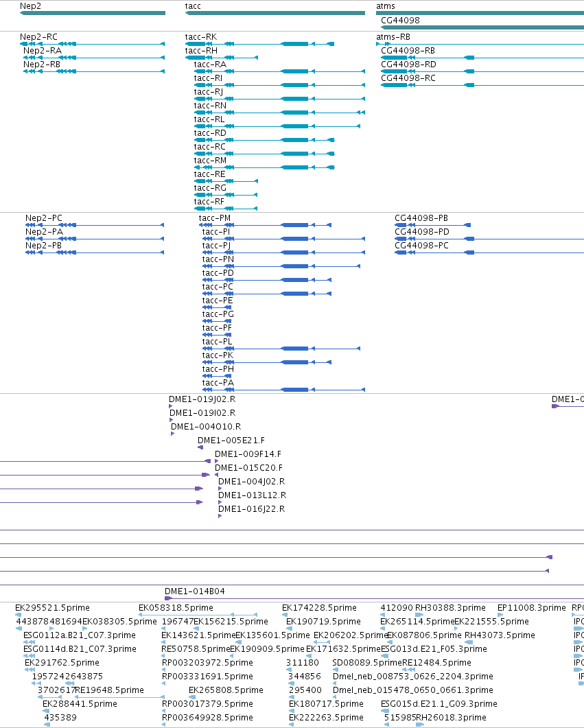Click the DME1-014B04 clone label
584x728 pixels.
pyautogui.click(x=194, y=591)
